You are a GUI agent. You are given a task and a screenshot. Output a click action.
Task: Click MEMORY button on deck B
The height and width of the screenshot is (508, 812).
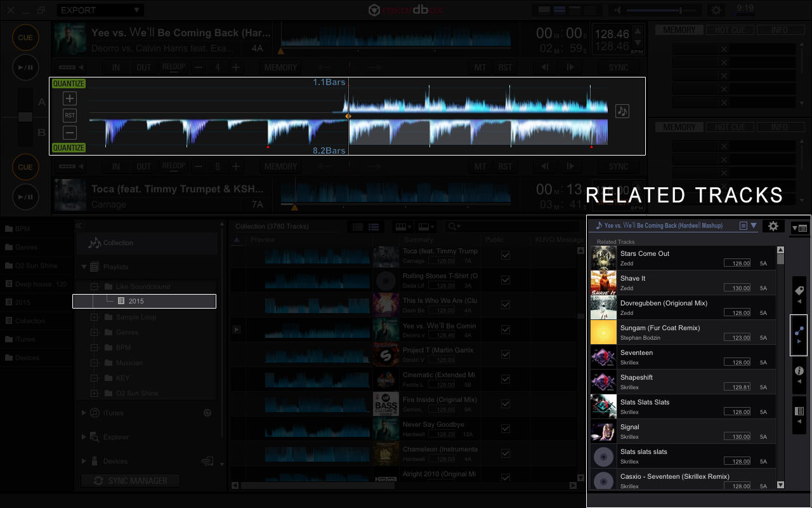280,166
